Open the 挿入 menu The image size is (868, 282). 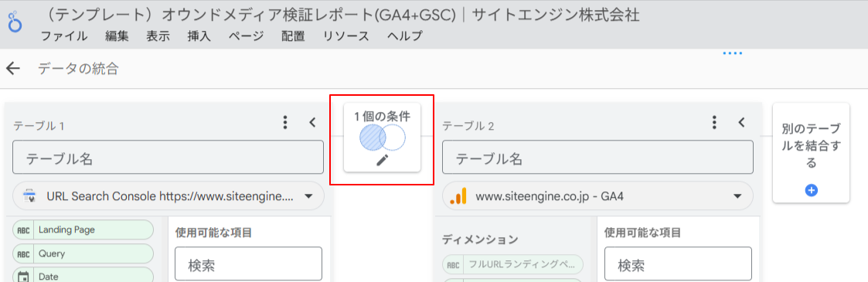point(199,36)
